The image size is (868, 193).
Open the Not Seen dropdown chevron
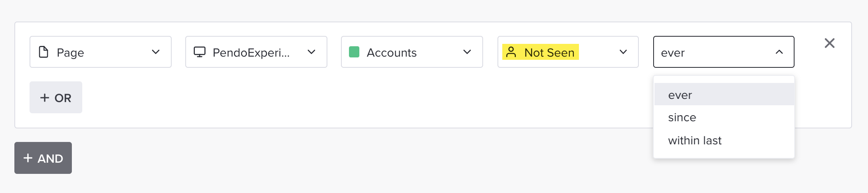coord(623,52)
